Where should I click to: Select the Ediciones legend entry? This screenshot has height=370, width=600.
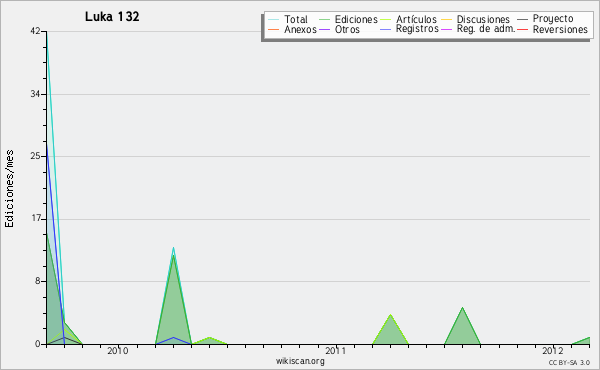coord(356,19)
